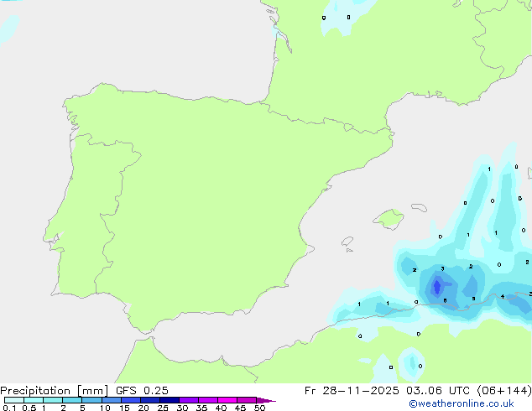Viewport: 532px width, 411px height.
Task: Click the 30–35 mm purple legend swatch
Action: 189,400
